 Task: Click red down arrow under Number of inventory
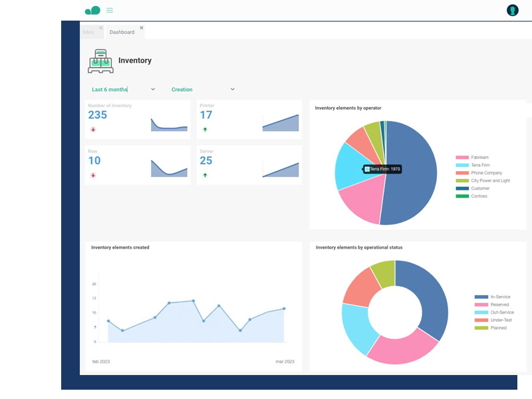click(x=93, y=130)
